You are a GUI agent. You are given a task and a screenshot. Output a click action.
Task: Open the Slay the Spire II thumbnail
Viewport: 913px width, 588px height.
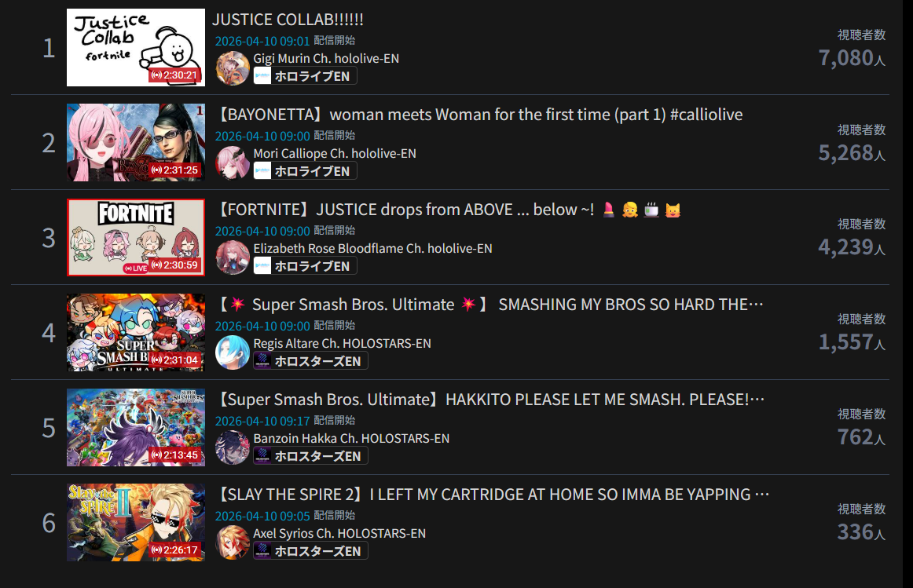(x=136, y=522)
